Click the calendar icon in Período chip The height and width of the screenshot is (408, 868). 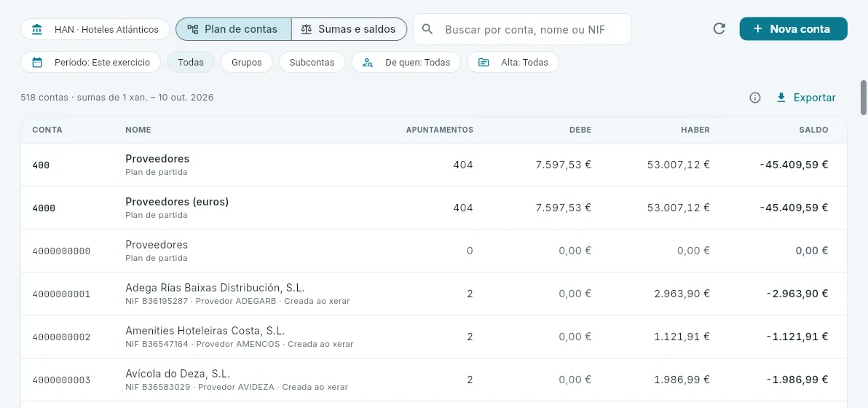37,62
